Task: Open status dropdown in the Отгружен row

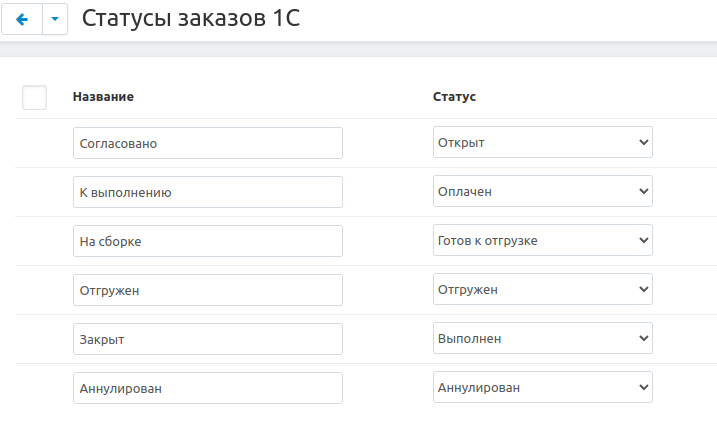Action: [542, 289]
